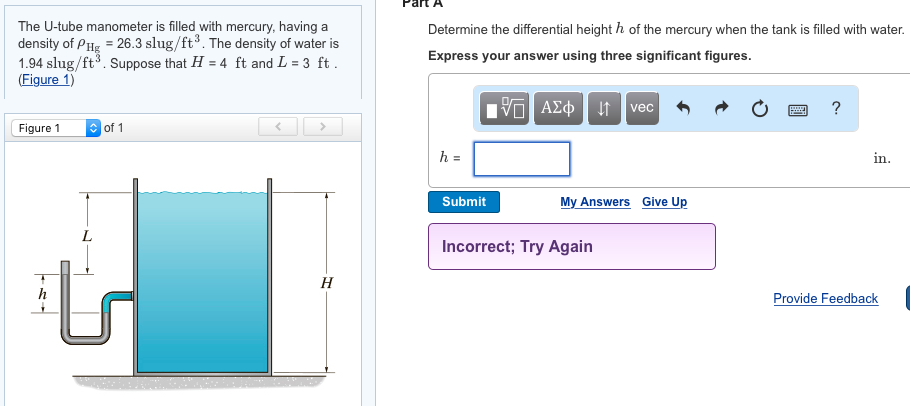Click the h answer input box
910x406 pixels.
coord(521,158)
